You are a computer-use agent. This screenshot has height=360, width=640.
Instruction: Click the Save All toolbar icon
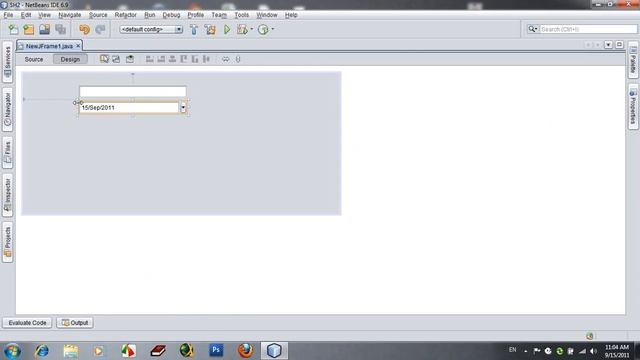[60, 29]
